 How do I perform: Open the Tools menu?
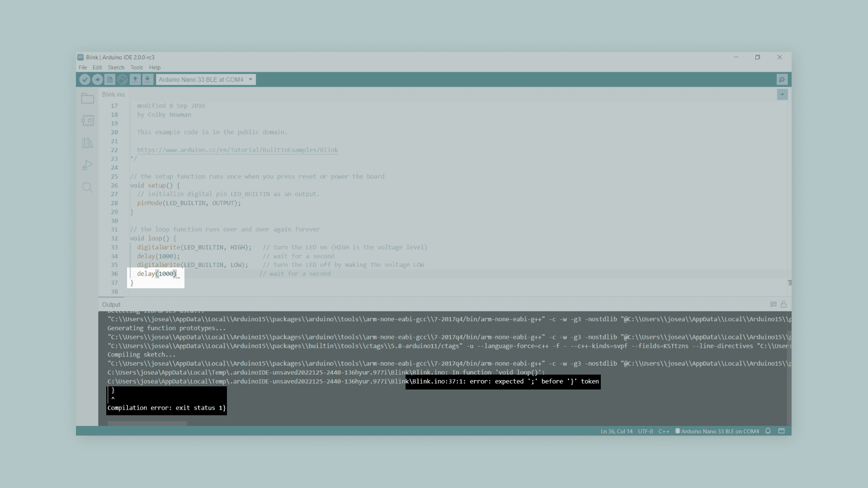pos(137,67)
